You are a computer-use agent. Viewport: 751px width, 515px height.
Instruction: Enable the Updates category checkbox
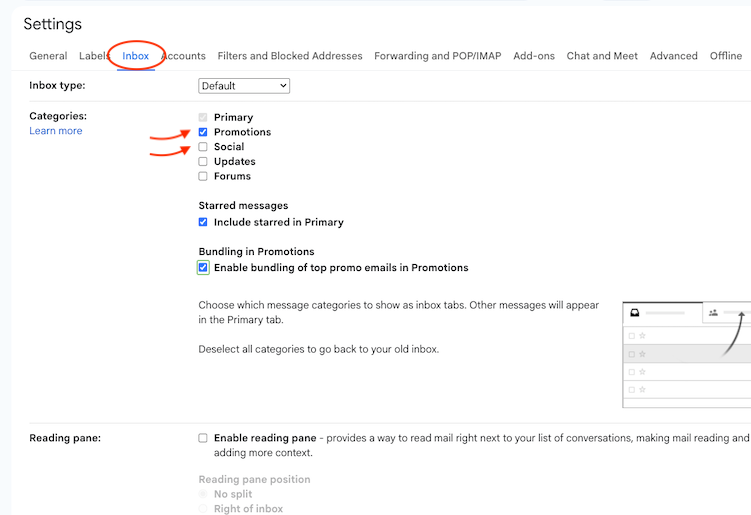coord(203,161)
